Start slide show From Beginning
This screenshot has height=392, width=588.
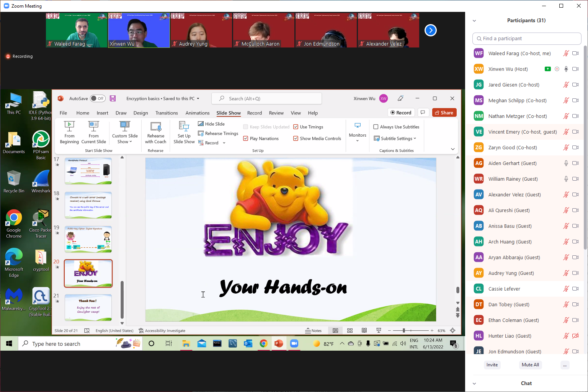pyautogui.click(x=69, y=132)
